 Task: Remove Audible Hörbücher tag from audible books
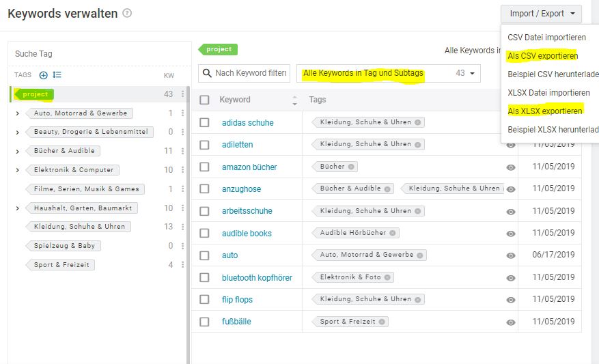click(x=392, y=233)
